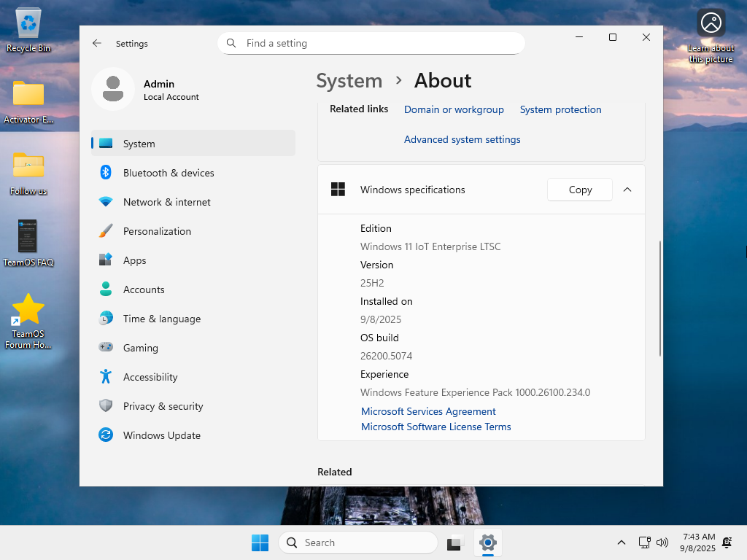Click the Bluetooth icon in sidebar

pyautogui.click(x=106, y=172)
